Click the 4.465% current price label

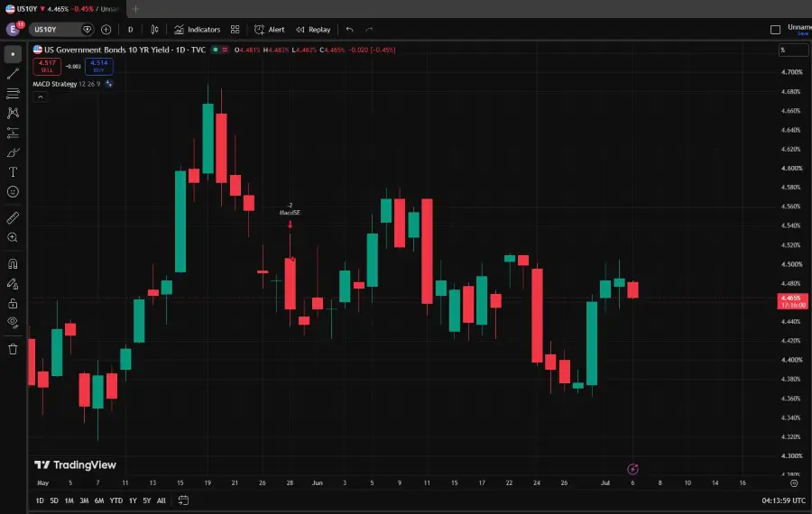pos(792,301)
